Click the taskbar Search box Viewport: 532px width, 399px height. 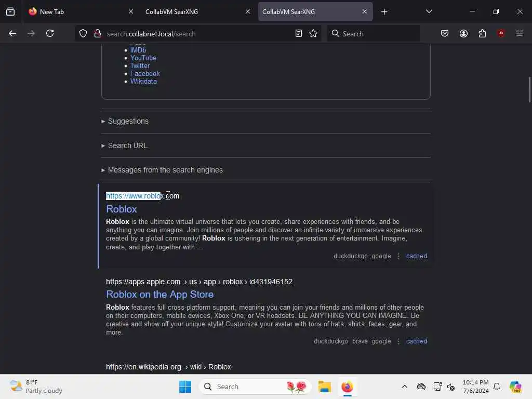coord(255,387)
